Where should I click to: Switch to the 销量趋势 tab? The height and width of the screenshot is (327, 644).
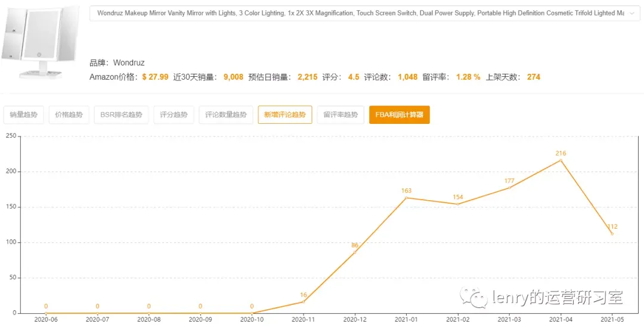point(23,115)
